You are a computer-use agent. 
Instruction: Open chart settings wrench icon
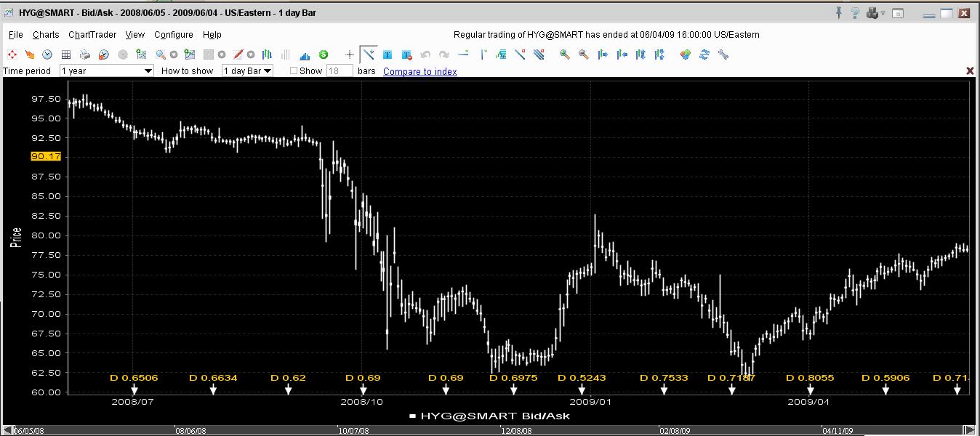click(x=723, y=54)
